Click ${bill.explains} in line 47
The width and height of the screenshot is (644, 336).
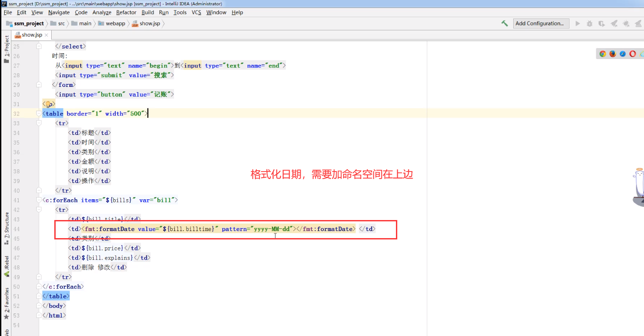click(x=107, y=258)
